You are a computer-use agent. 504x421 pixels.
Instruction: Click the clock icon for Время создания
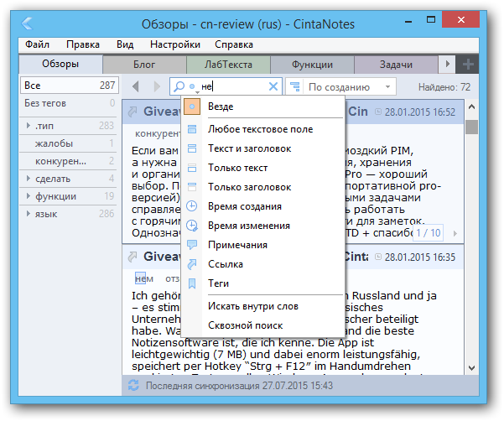tap(192, 206)
